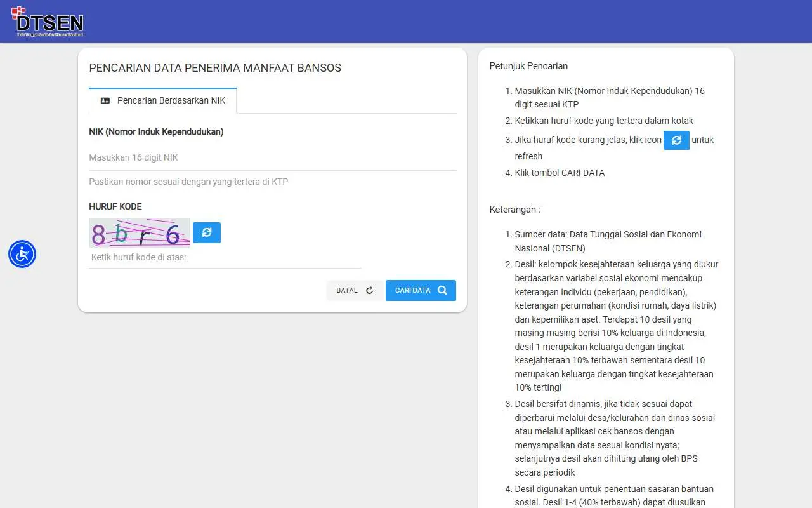This screenshot has width=812, height=508.
Task: Open the accessibility wheelchair widget
Action: click(22, 254)
